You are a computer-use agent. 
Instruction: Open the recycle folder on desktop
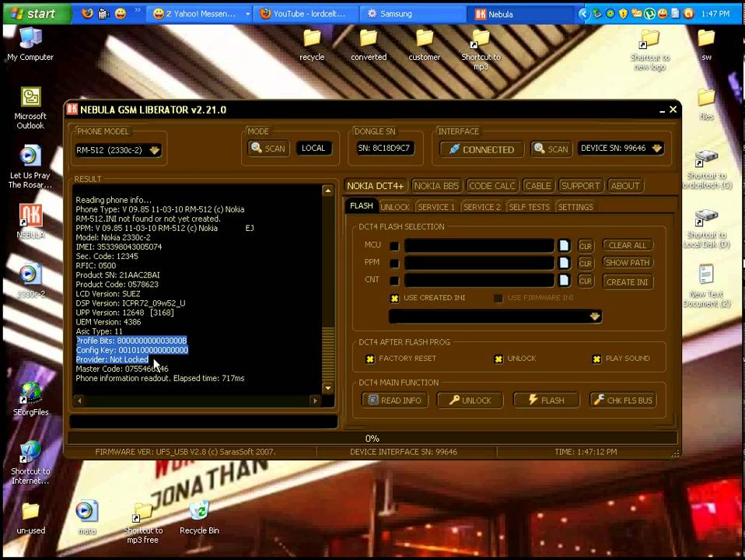click(x=312, y=44)
